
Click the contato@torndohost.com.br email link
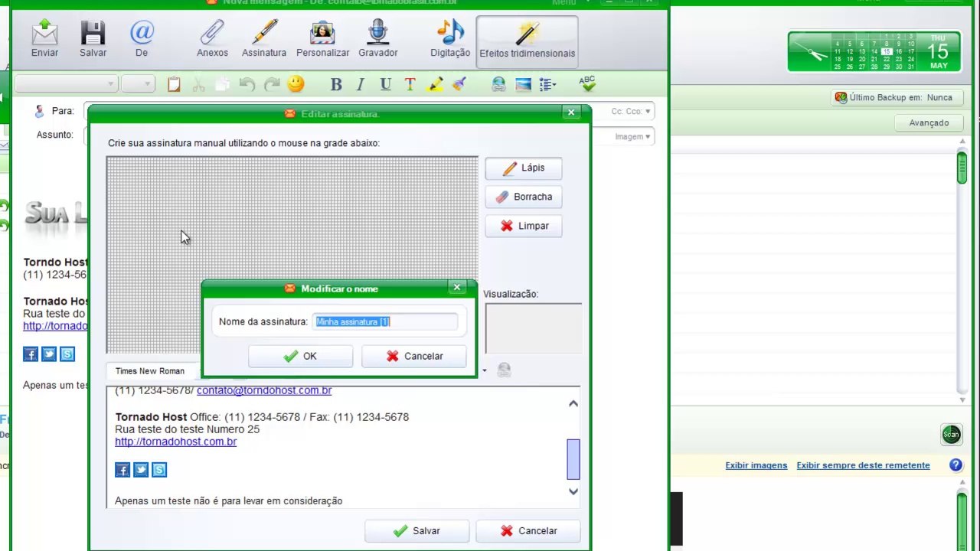pyautogui.click(x=264, y=390)
